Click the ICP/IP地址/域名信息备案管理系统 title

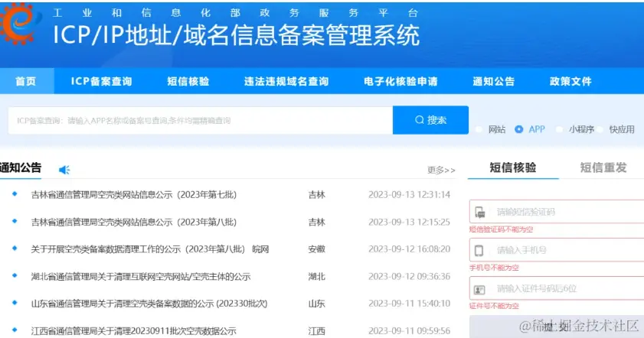(237, 35)
